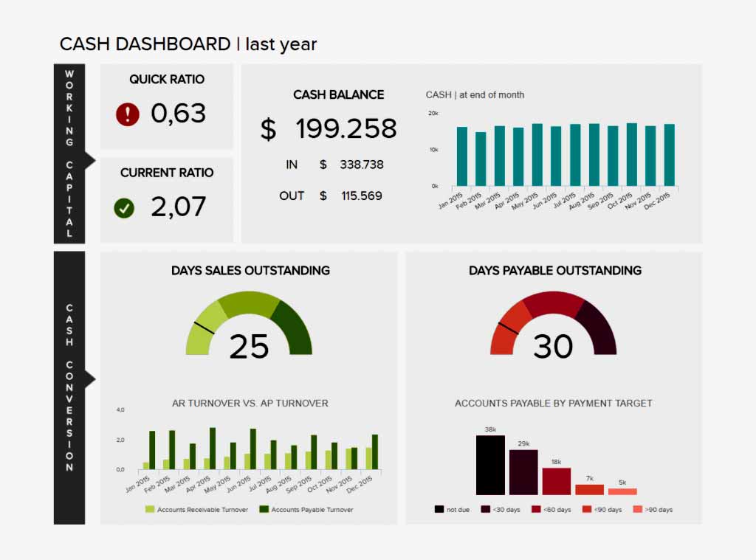Click the current ratio value '2,07'
Screen dimensions: 756x560
pos(179,207)
